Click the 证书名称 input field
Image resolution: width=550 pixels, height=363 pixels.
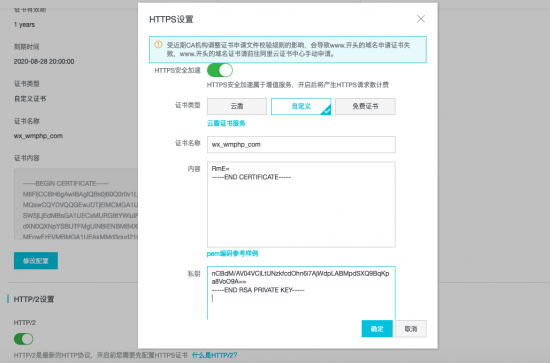(301, 144)
